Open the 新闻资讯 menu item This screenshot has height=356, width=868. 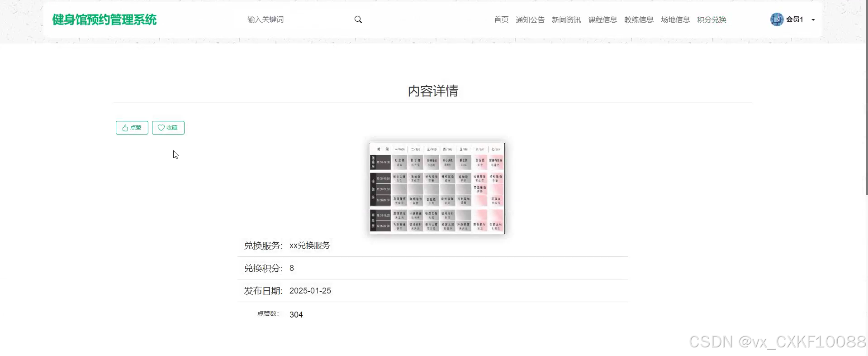[x=566, y=19]
